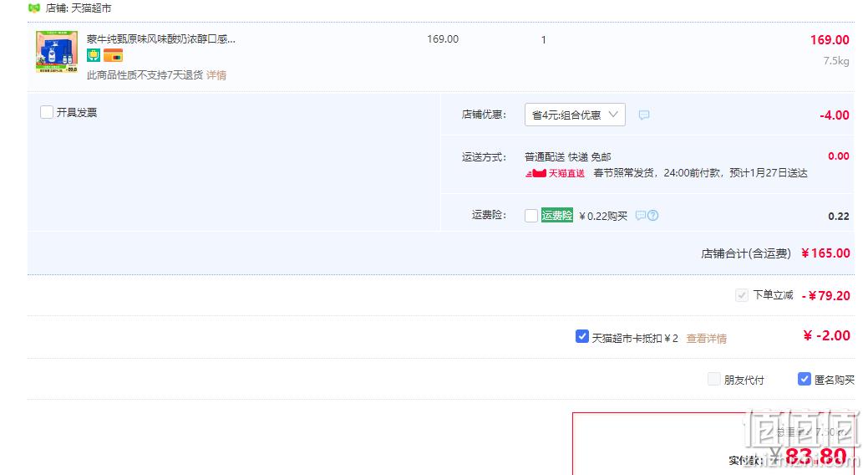
Task: Check the 朋友代付 checkbox
Action: click(714, 379)
